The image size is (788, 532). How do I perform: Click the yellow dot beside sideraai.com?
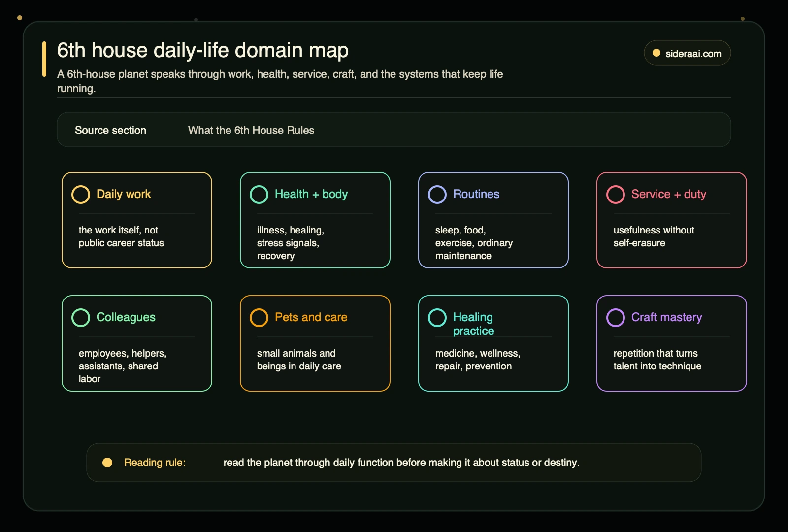click(x=657, y=53)
